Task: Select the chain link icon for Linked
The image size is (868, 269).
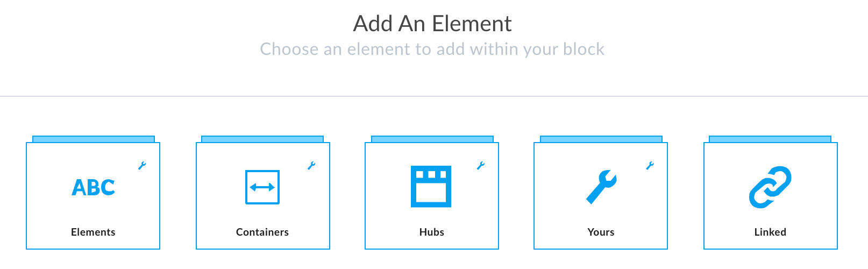Action: [x=770, y=187]
